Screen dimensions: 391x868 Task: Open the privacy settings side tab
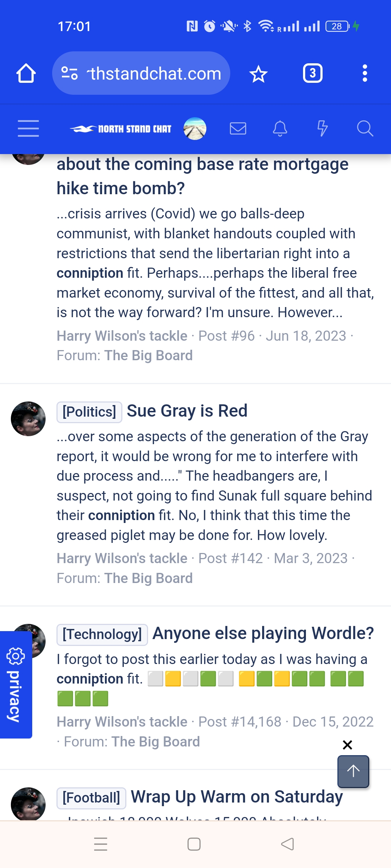click(16, 685)
